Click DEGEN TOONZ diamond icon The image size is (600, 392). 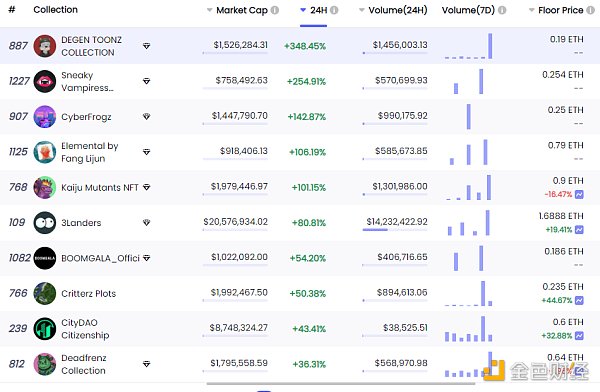[x=146, y=46]
